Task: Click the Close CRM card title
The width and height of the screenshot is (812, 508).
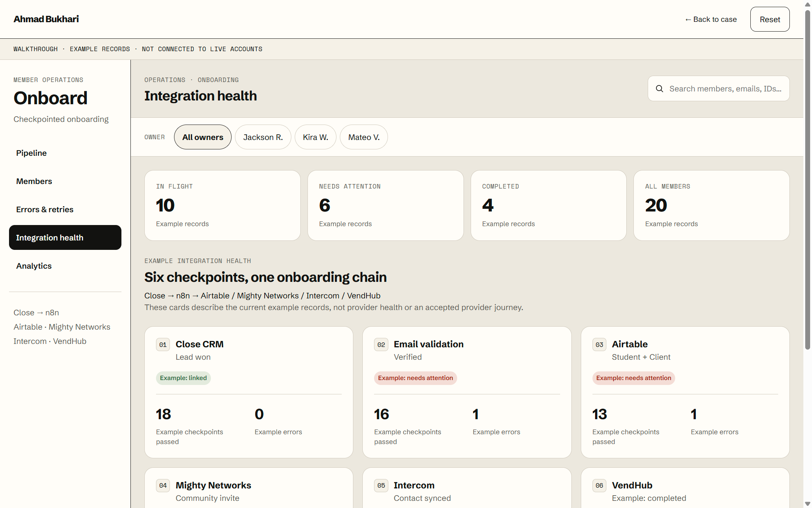Action: pos(199,344)
